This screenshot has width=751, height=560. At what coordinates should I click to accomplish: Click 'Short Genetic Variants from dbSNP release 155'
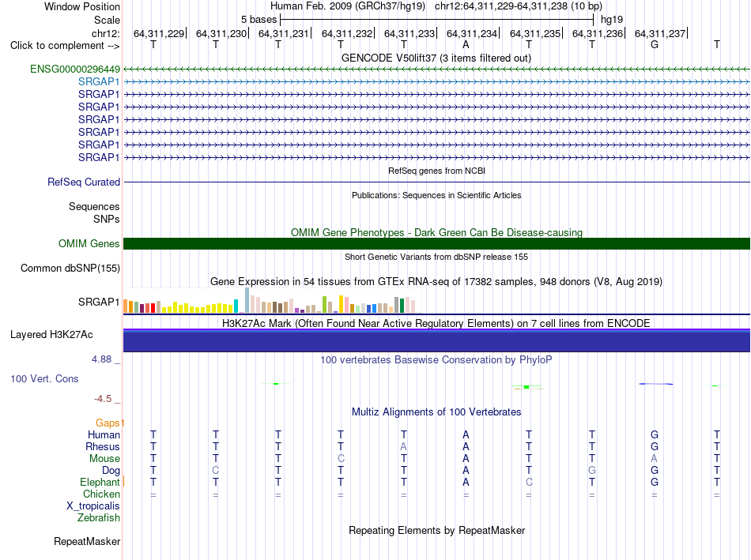[436, 257]
